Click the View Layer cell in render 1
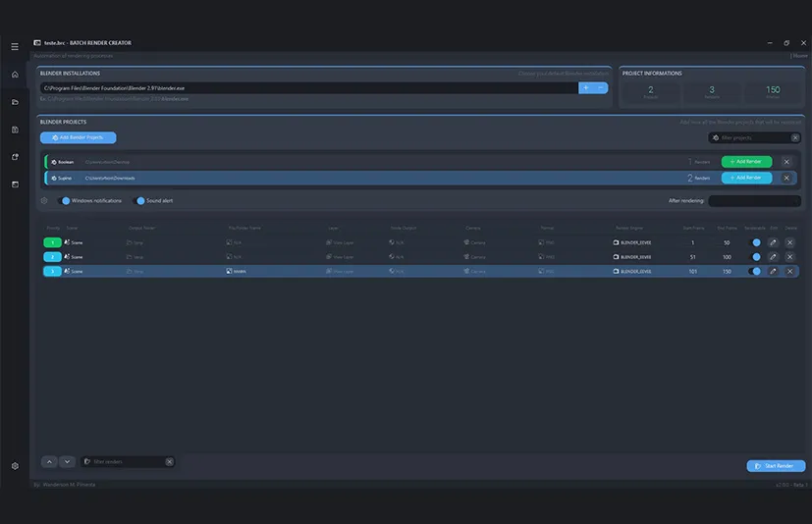 click(340, 242)
